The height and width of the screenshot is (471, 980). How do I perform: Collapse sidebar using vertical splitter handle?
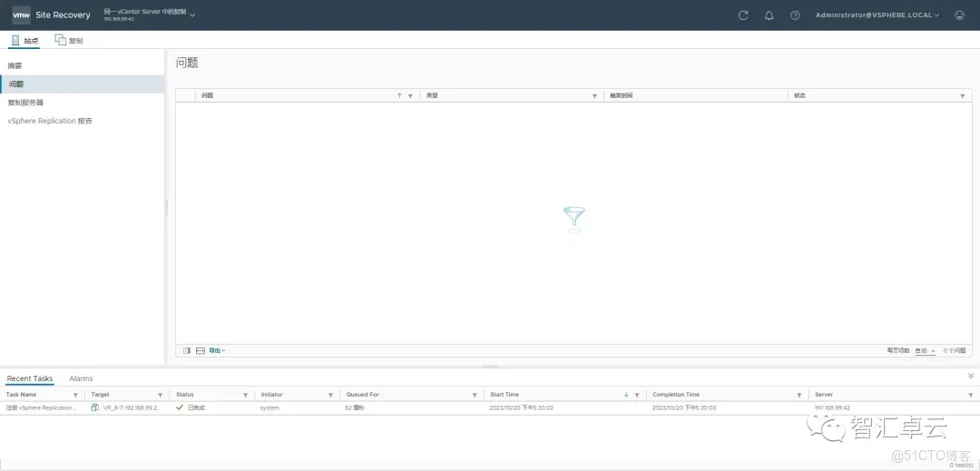pos(166,208)
